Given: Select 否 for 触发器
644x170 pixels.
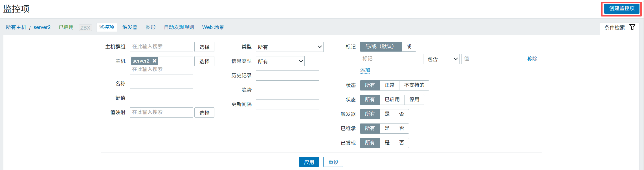Looking at the screenshot, I should pos(401,114).
